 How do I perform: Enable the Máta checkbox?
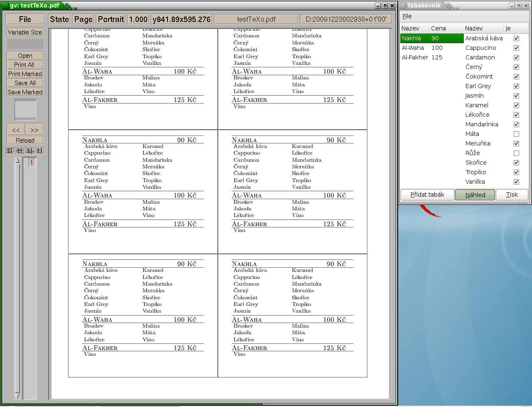(x=516, y=134)
